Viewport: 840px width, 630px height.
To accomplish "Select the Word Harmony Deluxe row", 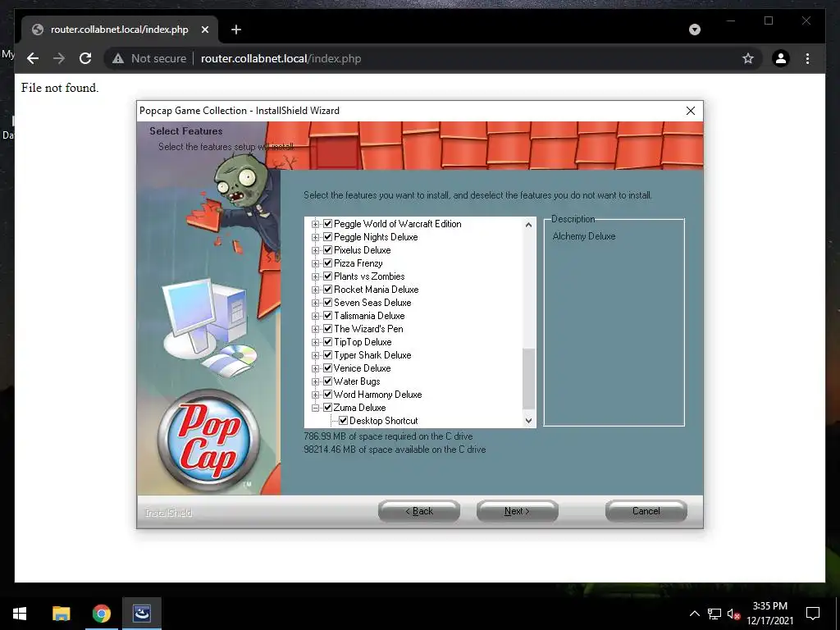I will click(x=377, y=395).
